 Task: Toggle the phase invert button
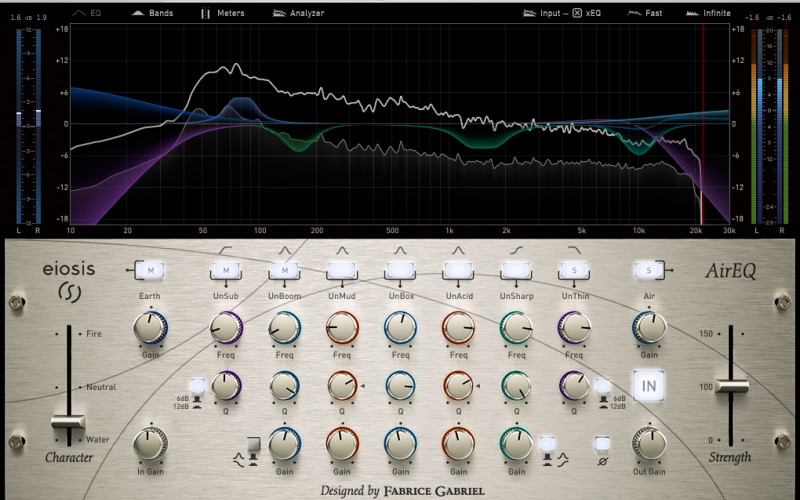[x=602, y=444]
